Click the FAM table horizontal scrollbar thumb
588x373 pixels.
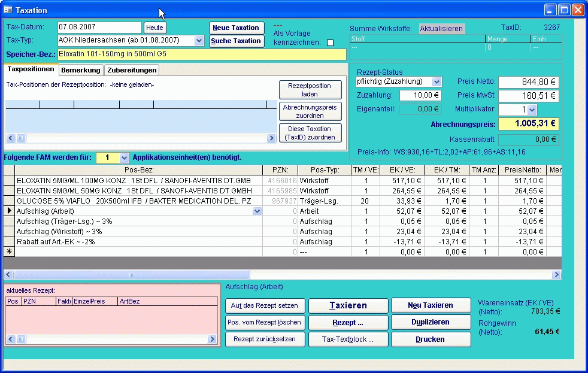(132, 275)
